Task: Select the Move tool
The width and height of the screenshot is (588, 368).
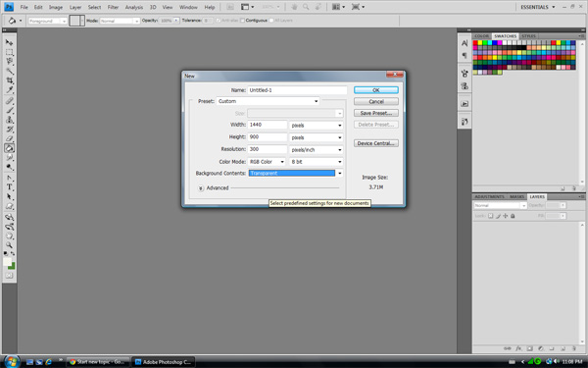Action: click(x=9, y=43)
